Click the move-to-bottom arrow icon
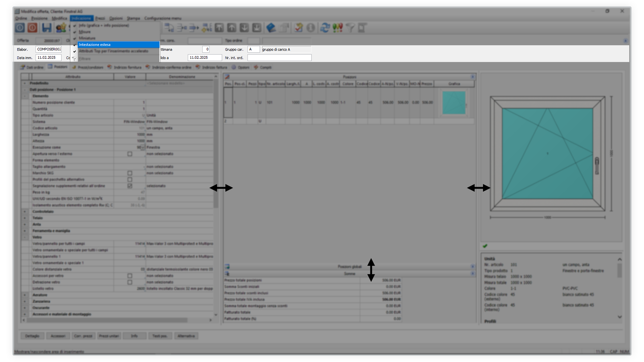644x362 pixels. pyautogui.click(x=257, y=27)
